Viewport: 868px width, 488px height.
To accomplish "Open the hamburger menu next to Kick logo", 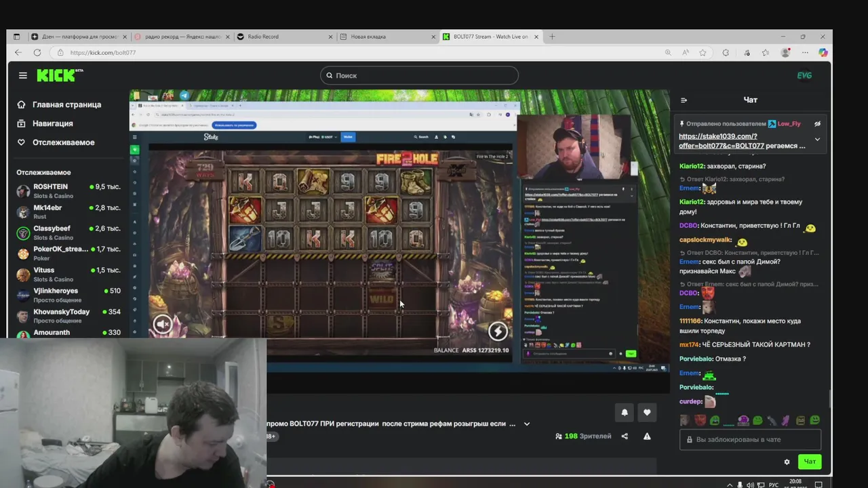I will (23, 75).
